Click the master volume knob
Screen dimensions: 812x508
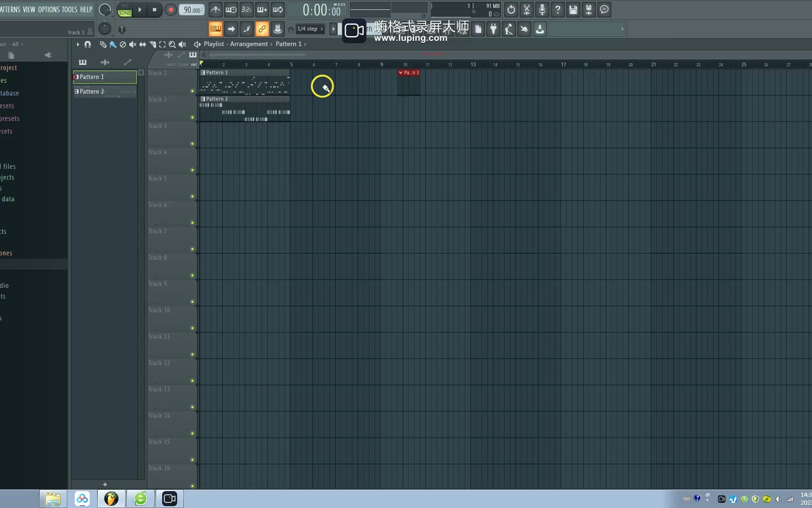[x=105, y=10]
